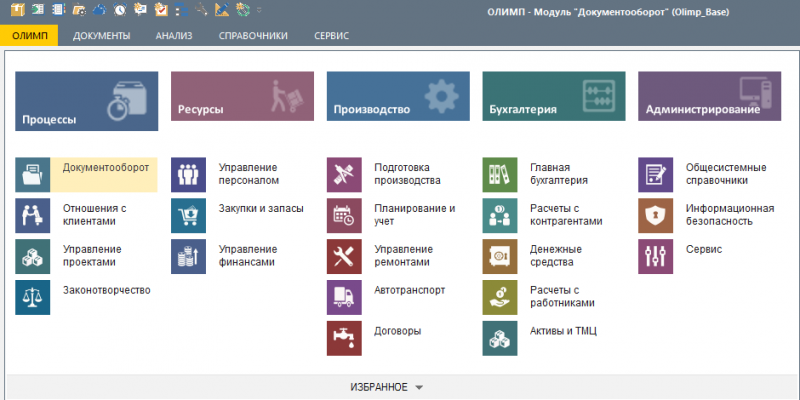Image resolution: width=800 pixels, height=400 pixels.
Task: Click the green circular tag icon
Action: point(242,9)
